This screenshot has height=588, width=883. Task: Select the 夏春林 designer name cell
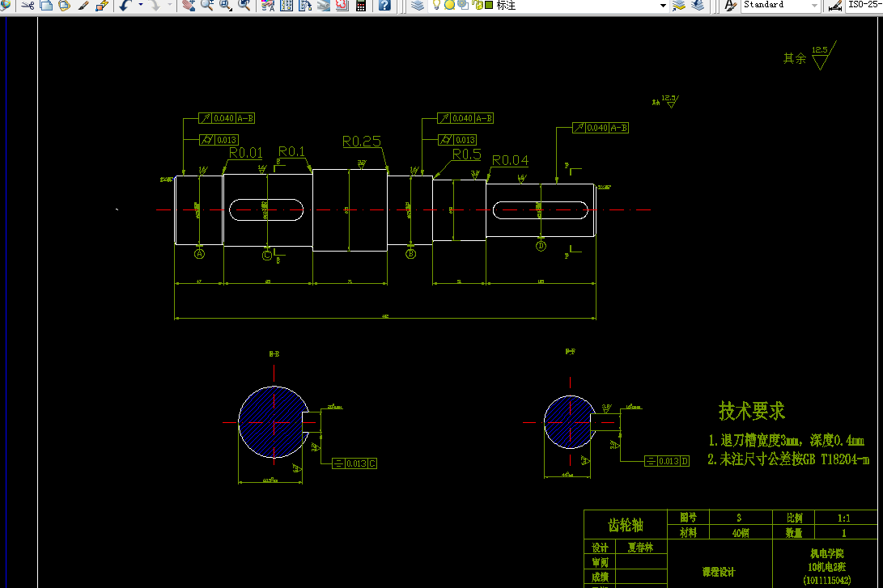pyautogui.click(x=640, y=548)
